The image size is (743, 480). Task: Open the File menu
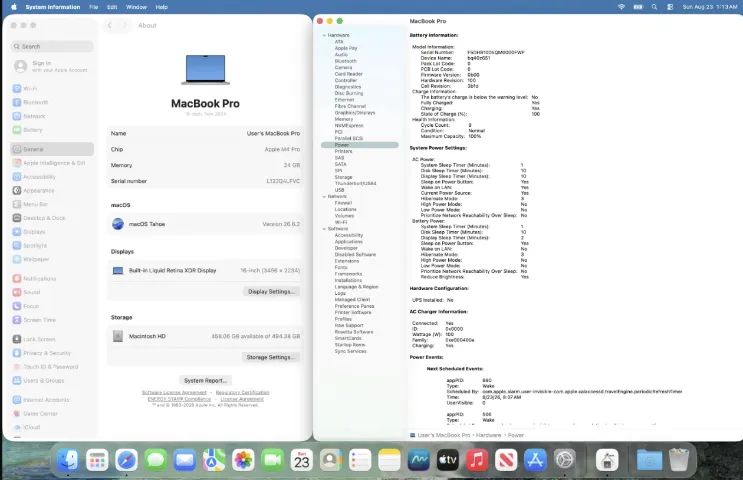94,7
